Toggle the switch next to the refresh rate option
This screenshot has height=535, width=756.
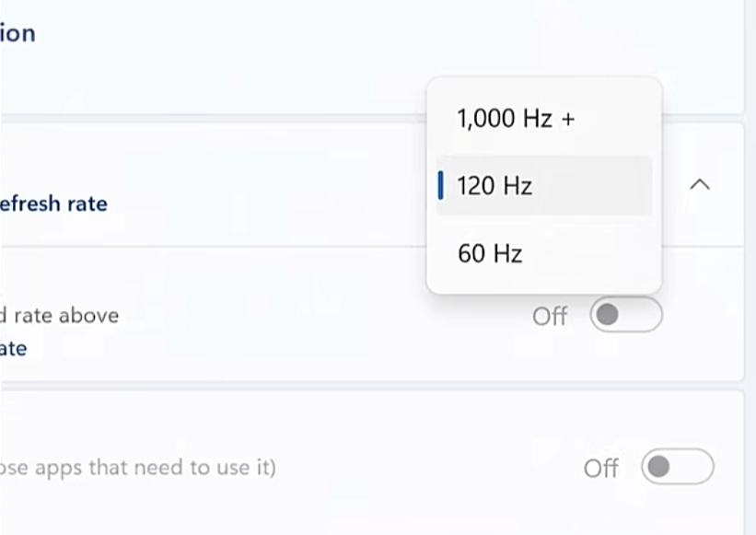coord(628,316)
